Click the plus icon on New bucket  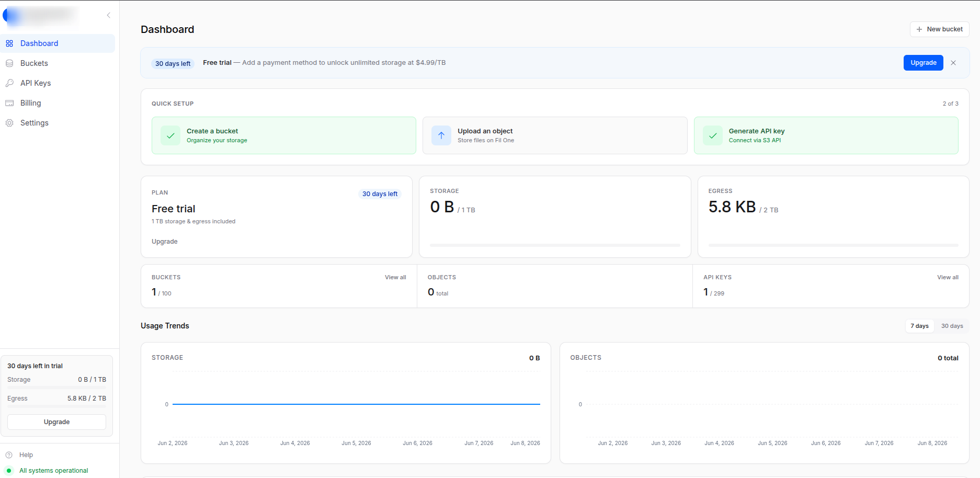pyautogui.click(x=919, y=29)
